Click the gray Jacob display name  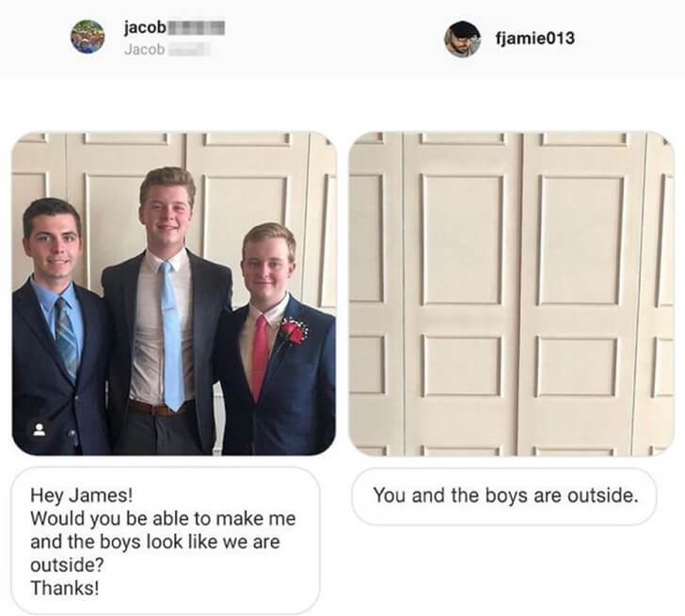point(144,49)
